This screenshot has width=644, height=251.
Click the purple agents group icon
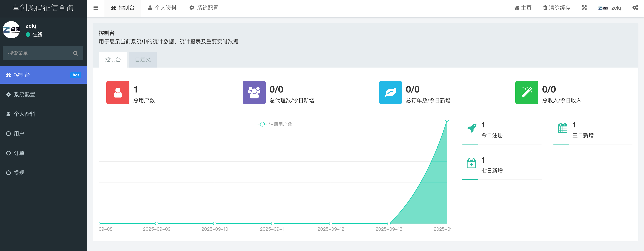(x=254, y=92)
